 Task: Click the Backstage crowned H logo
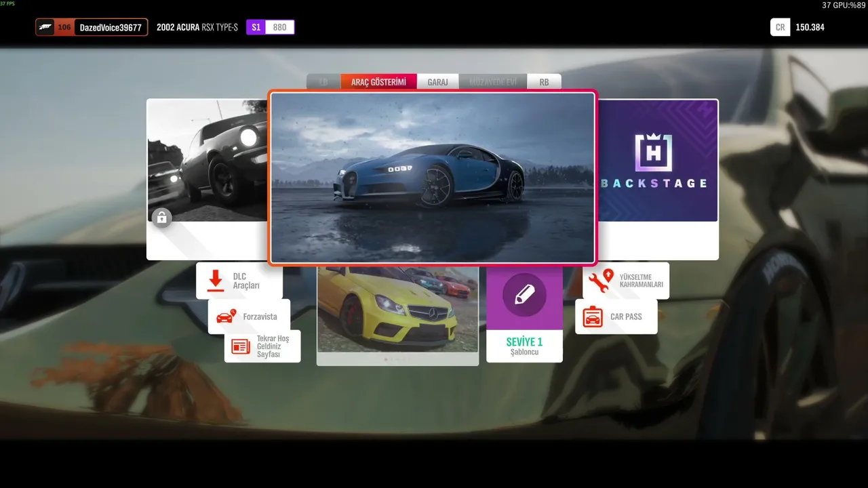pos(653,152)
